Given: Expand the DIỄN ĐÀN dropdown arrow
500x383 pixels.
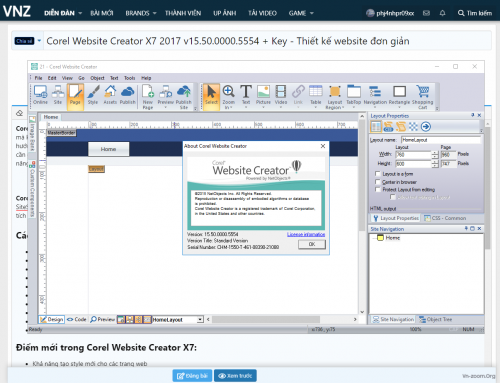Looking at the screenshot, I should point(80,13).
